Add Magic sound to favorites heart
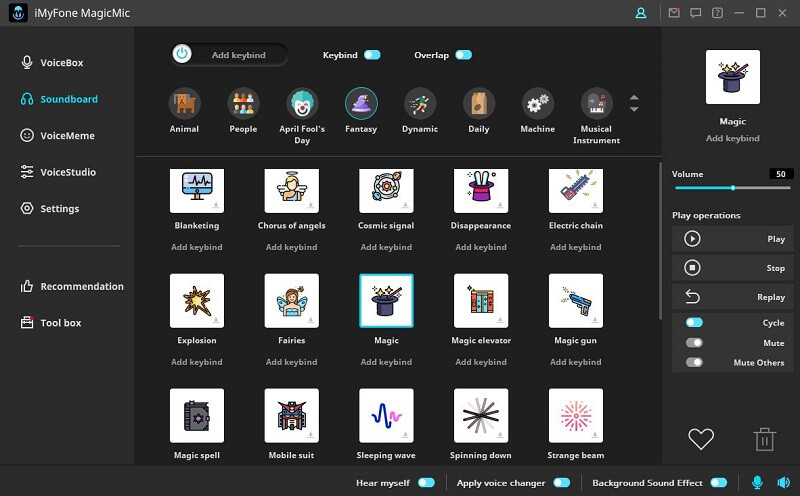This screenshot has width=800, height=496. [x=701, y=439]
